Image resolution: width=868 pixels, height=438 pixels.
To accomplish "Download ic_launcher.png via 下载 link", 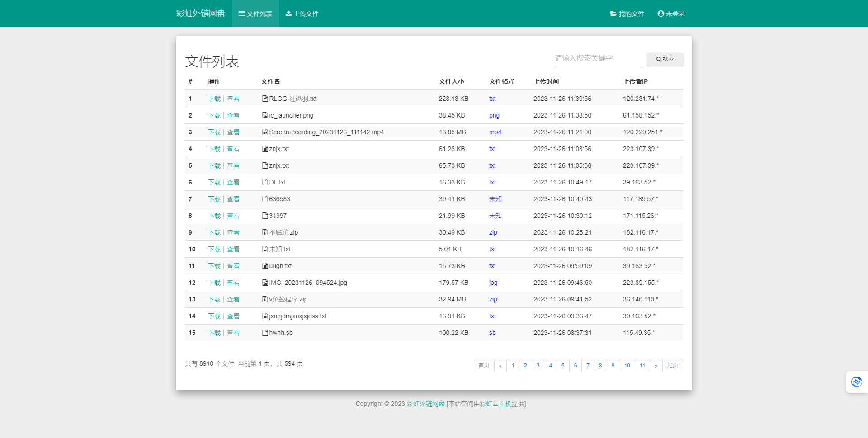I will pos(214,115).
